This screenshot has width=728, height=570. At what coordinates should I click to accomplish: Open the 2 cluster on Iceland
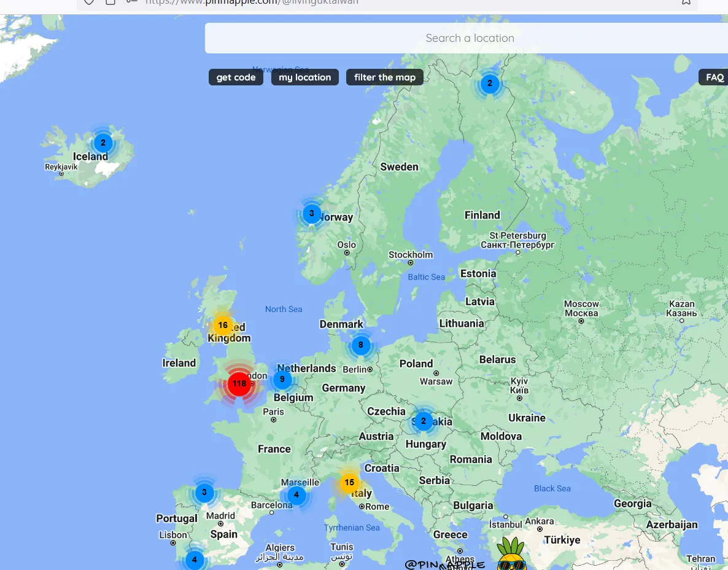tap(103, 143)
